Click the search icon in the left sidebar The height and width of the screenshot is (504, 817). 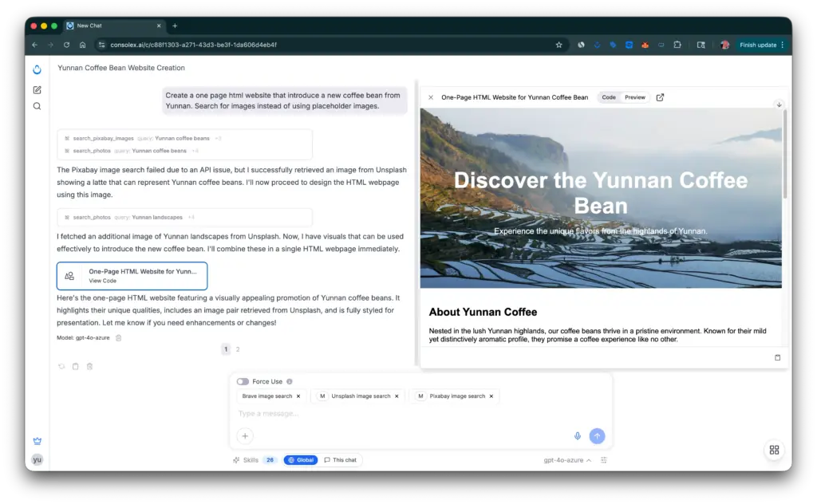[x=37, y=105]
